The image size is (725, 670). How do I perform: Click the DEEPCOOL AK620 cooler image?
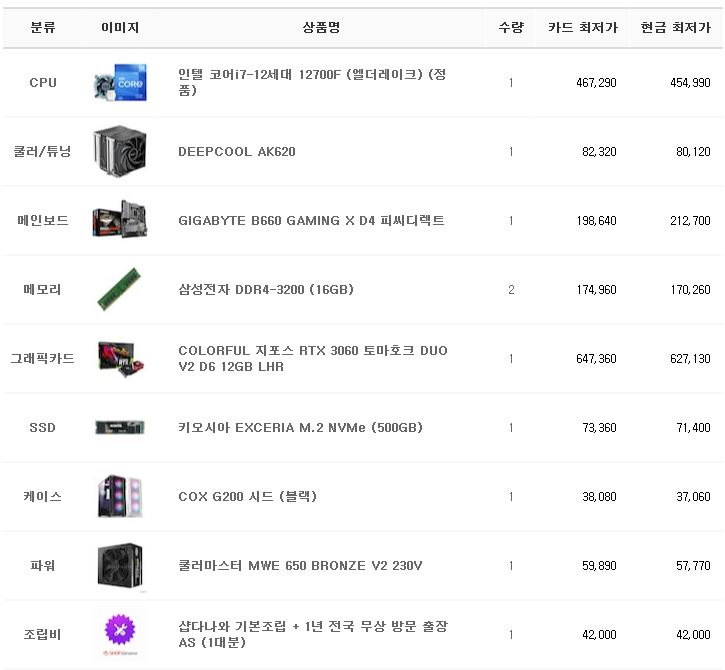coord(120,152)
